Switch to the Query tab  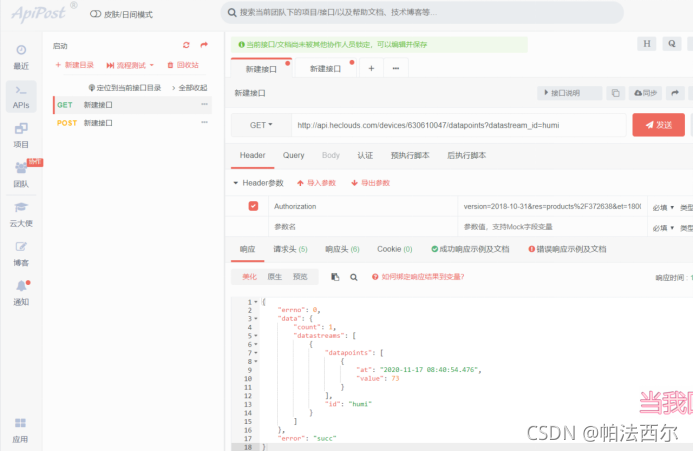tap(293, 155)
